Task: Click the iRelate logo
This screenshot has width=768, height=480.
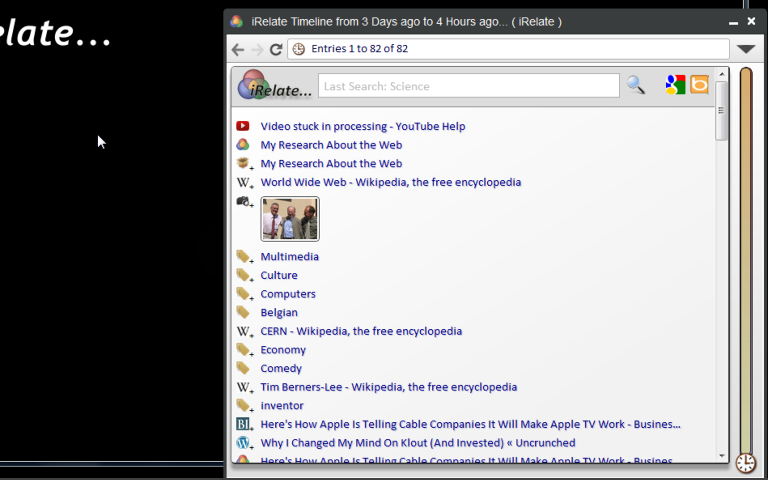Action: (x=273, y=85)
